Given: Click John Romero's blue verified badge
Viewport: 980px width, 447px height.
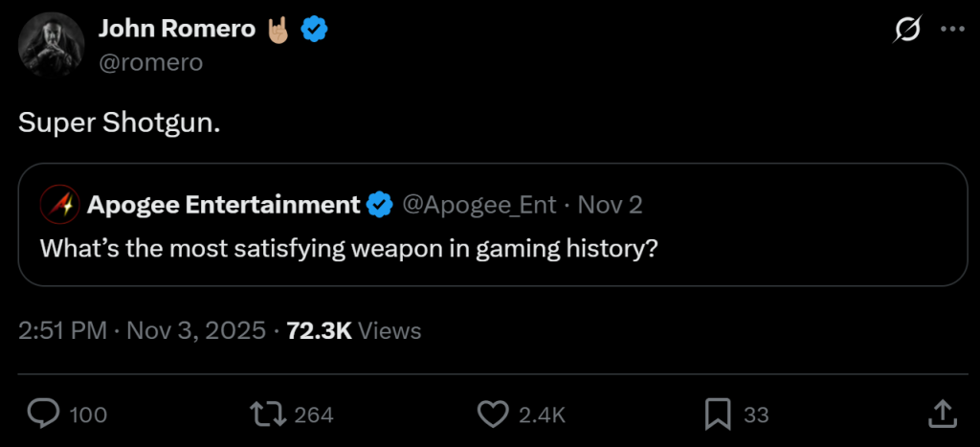Looking at the screenshot, I should (x=315, y=30).
